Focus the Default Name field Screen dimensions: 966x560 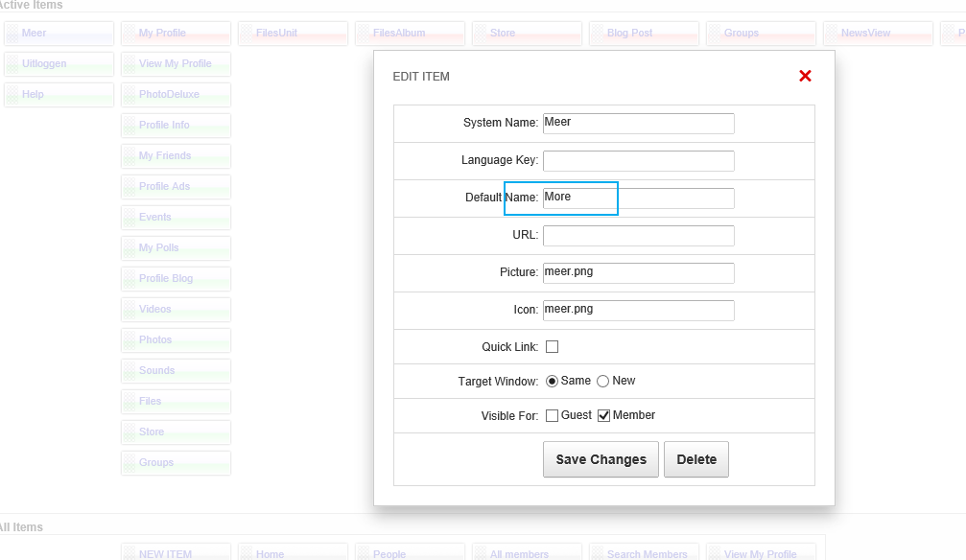pos(638,198)
